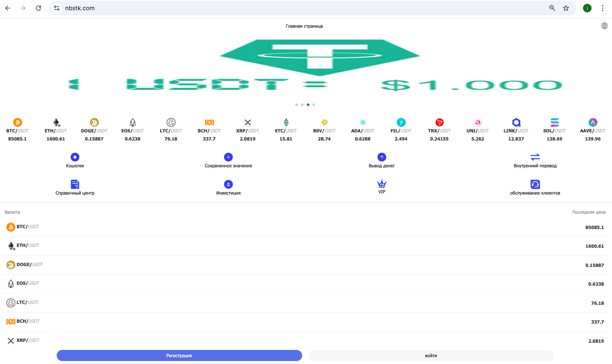Image resolution: width=612 pixels, height=364 pixels.
Task: Click the Главная страница page title
Action: point(304,26)
